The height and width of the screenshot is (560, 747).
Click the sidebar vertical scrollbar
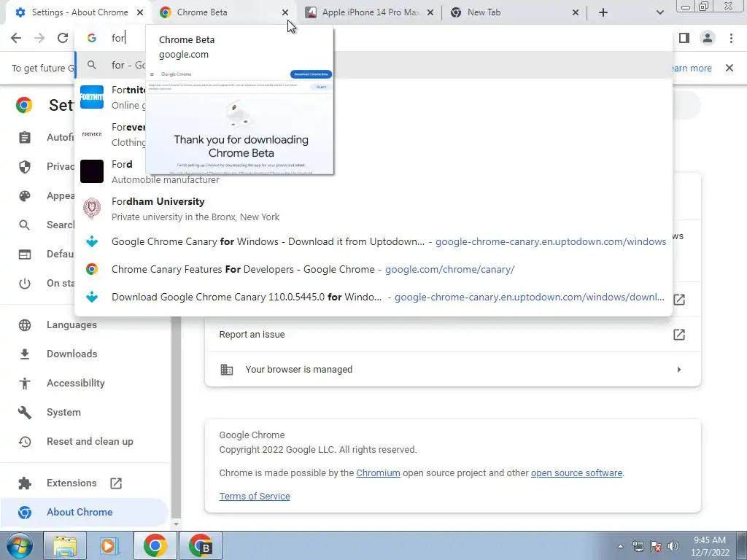pos(176,417)
